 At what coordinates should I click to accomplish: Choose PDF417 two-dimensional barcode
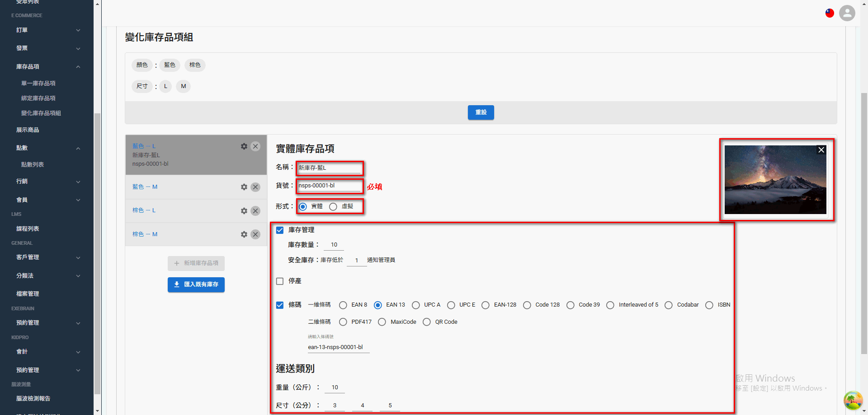point(343,322)
